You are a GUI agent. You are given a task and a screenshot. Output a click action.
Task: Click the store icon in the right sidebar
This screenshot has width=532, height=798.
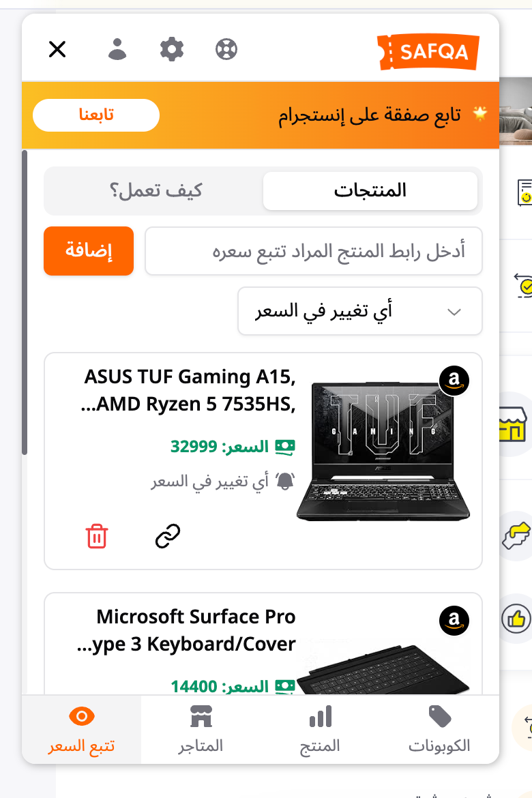pyautogui.click(x=512, y=424)
